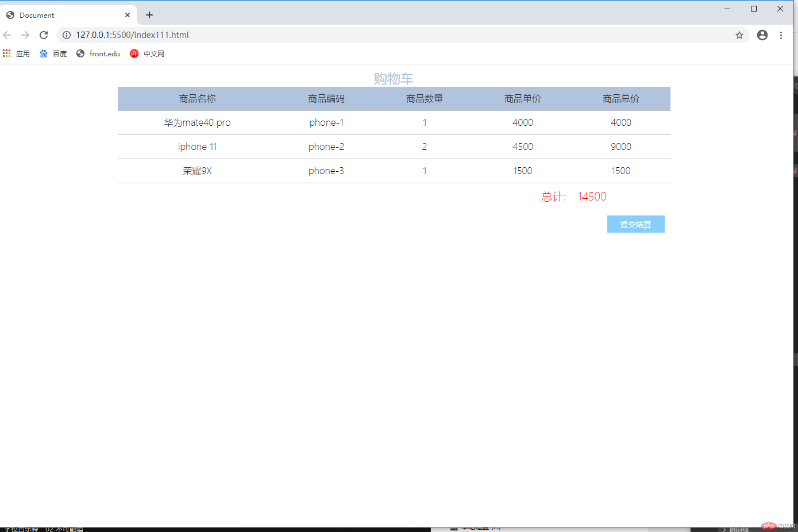
Task: Click the 商品数量 column header
Action: (x=425, y=99)
